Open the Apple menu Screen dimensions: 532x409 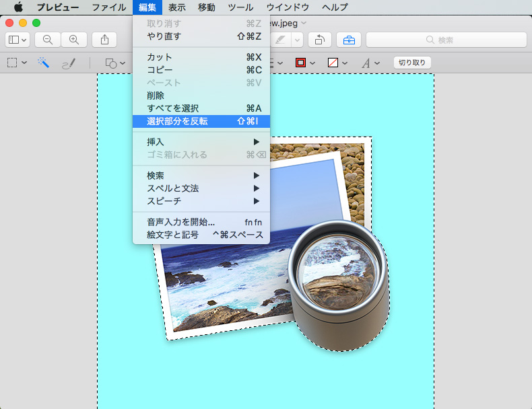tap(18, 7)
